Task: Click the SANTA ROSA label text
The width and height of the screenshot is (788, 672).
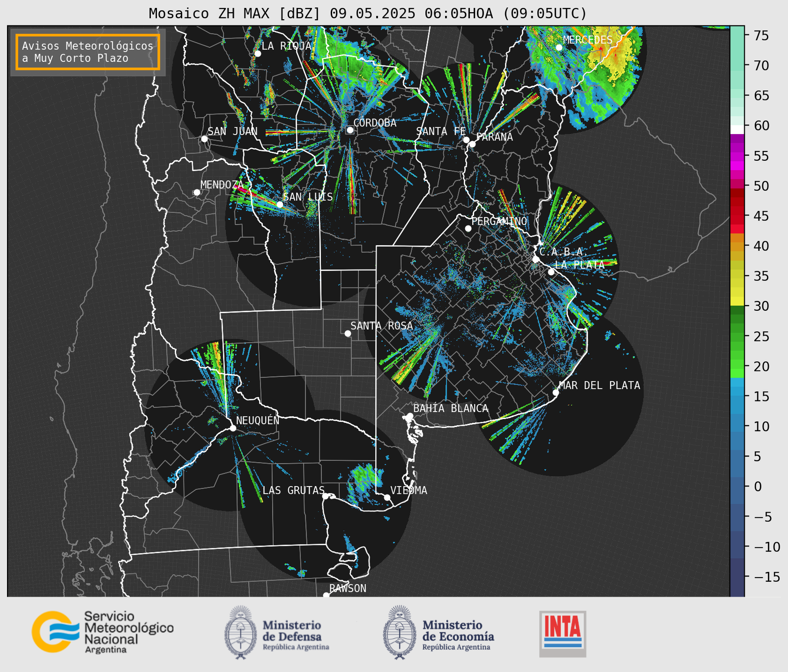Action: [382, 326]
